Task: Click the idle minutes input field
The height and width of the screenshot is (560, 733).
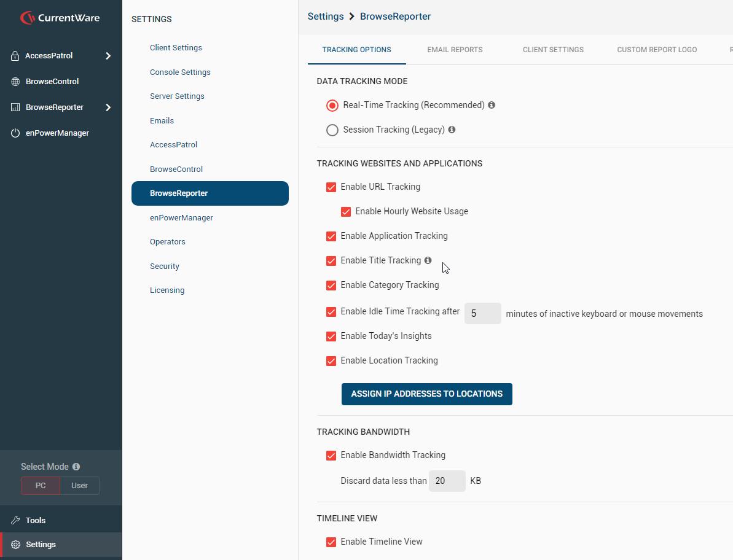Action: 482,313
